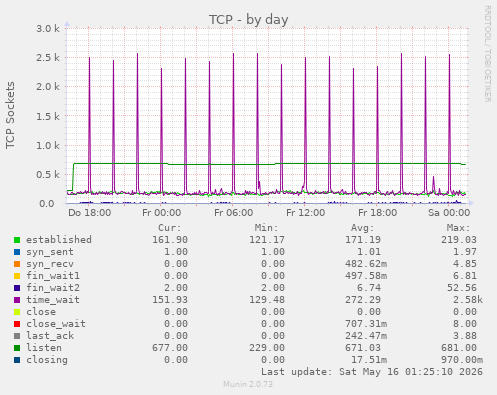Click the '1.5 k' y-axis label
This screenshot has width=497, height=395.
[x=48, y=116]
